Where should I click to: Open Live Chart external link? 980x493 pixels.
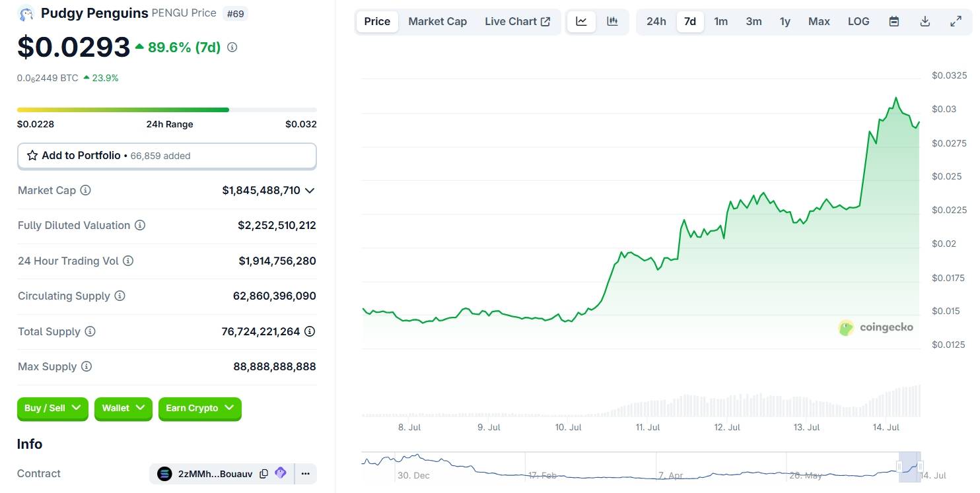pos(517,21)
